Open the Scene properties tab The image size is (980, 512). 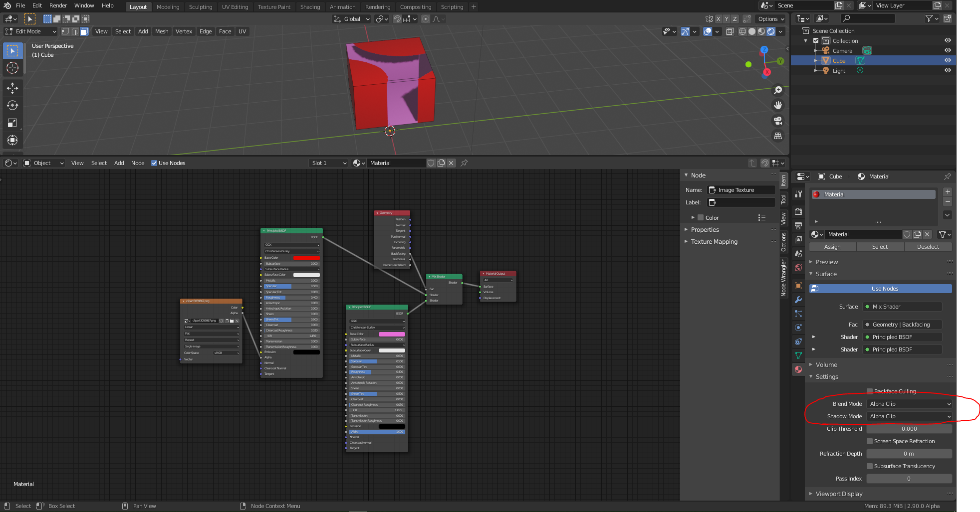[798, 254]
